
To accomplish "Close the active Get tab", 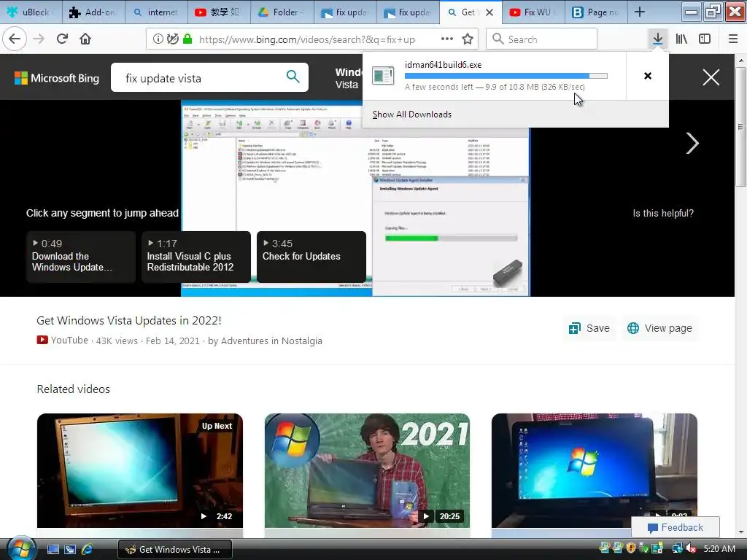I will click(x=489, y=12).
